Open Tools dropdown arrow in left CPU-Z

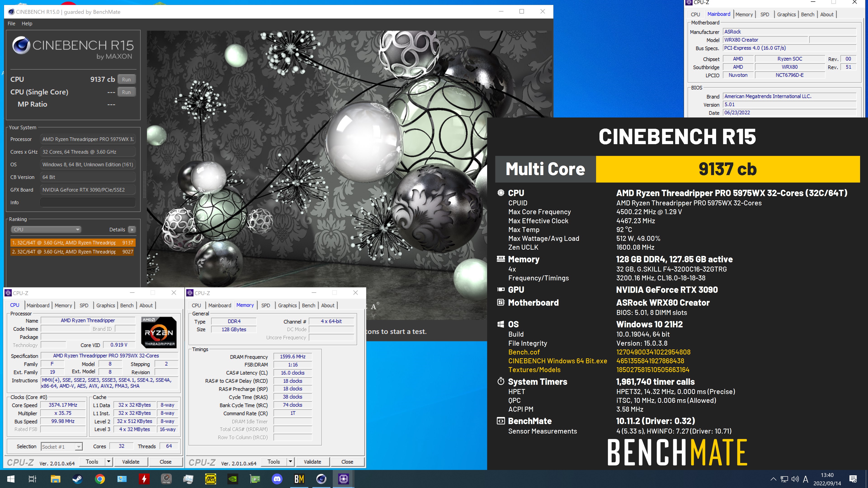click(x=108, y=462)
